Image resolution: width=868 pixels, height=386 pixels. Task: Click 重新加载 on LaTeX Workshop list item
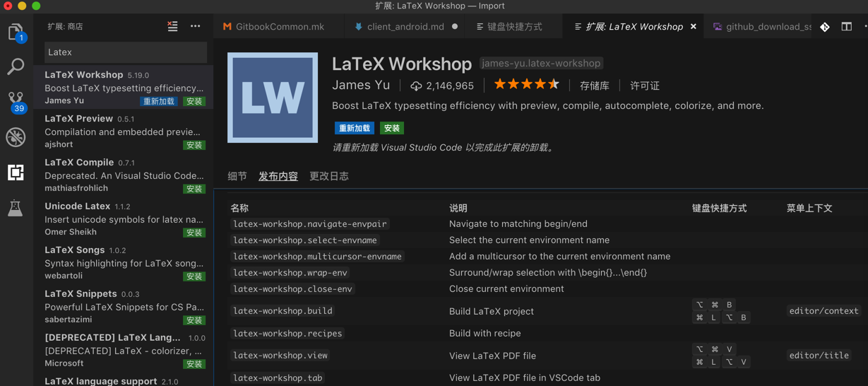click(159, 101)
